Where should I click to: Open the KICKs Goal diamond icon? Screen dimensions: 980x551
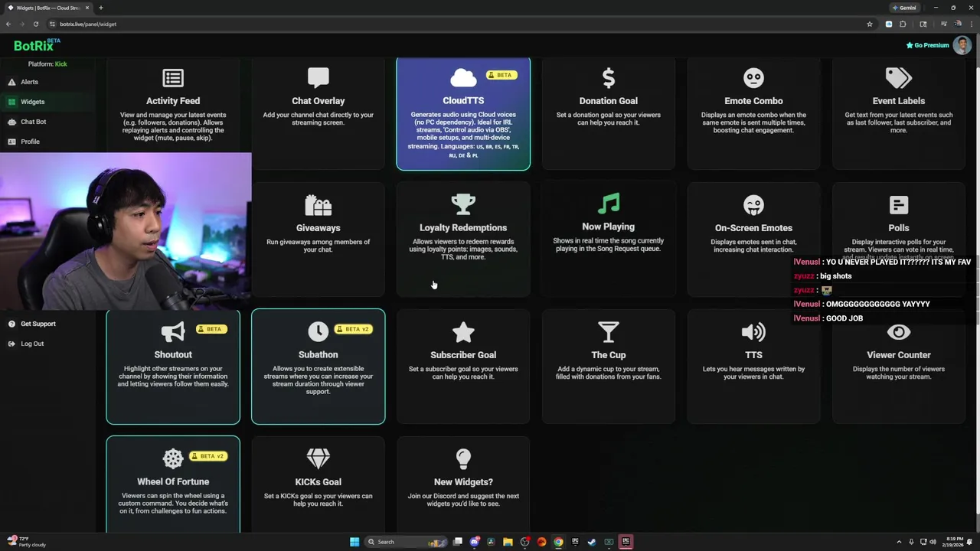coord(318,458)
